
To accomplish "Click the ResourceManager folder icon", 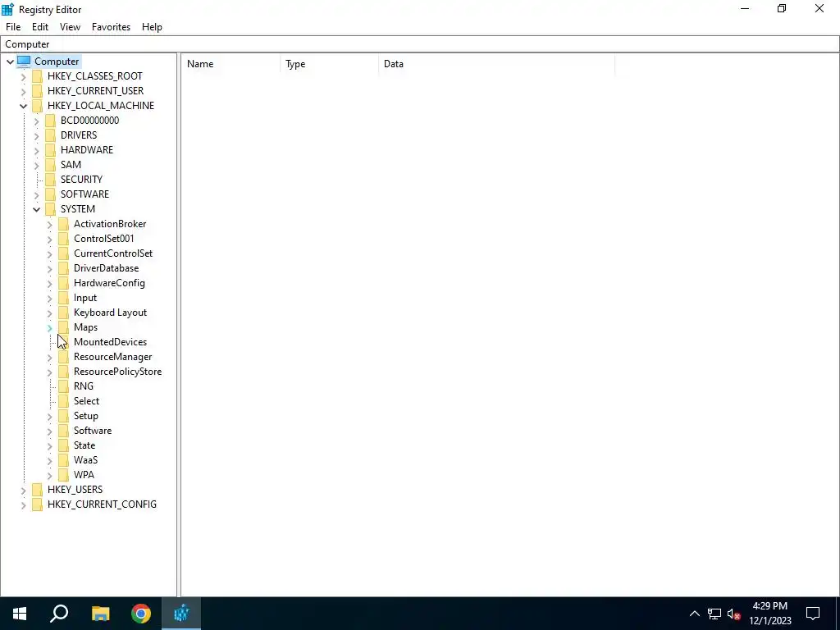I will 63,357.
